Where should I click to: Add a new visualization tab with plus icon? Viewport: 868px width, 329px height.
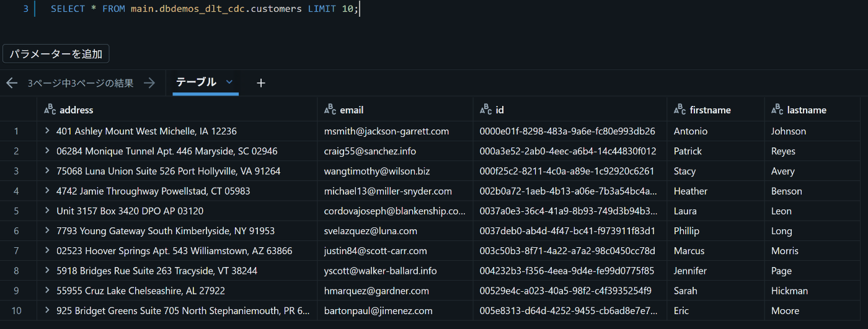pos(261,83)
